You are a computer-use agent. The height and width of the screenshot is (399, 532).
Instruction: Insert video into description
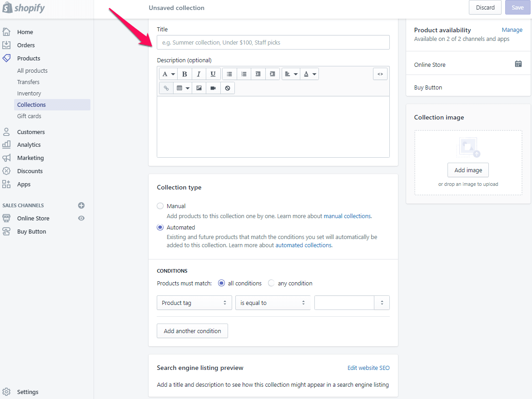213,88
